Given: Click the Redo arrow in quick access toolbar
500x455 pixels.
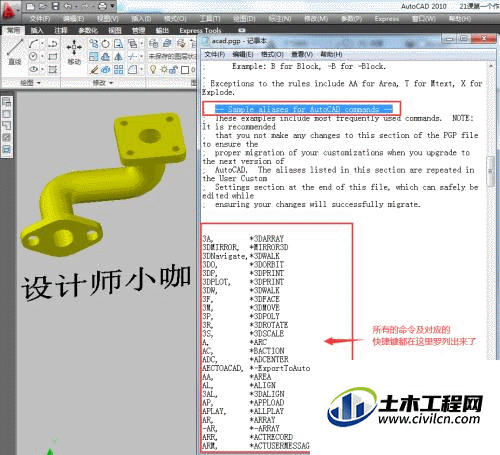Looking at the screenshot, I should click(x=85, y=6).
